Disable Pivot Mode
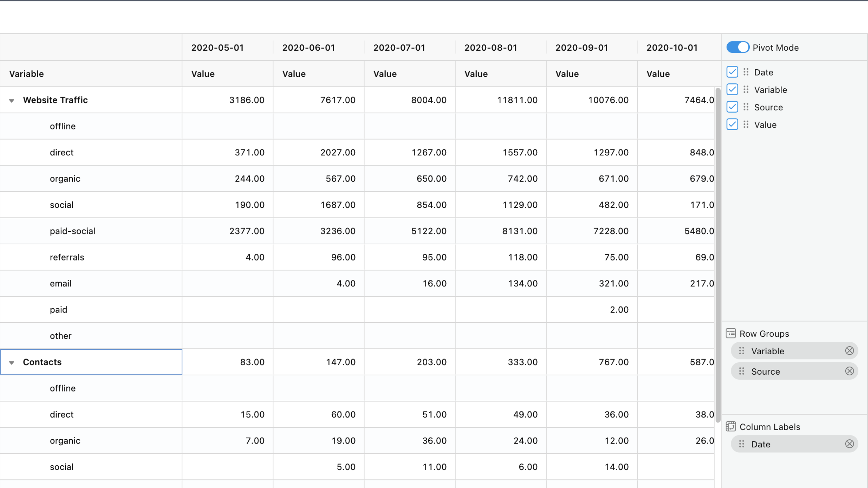The width and height of the screenshot is (868, 488). (x=738, y=47)
